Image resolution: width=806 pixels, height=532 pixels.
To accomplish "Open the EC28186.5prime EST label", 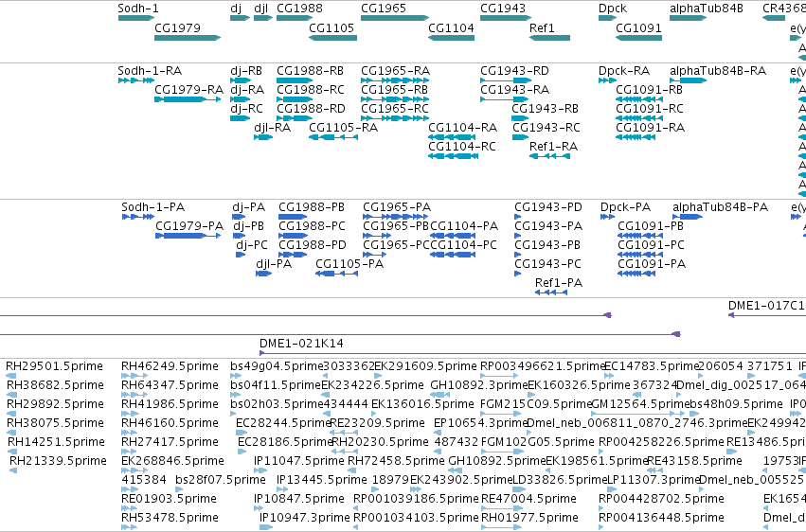I will (x=286, y=442).
